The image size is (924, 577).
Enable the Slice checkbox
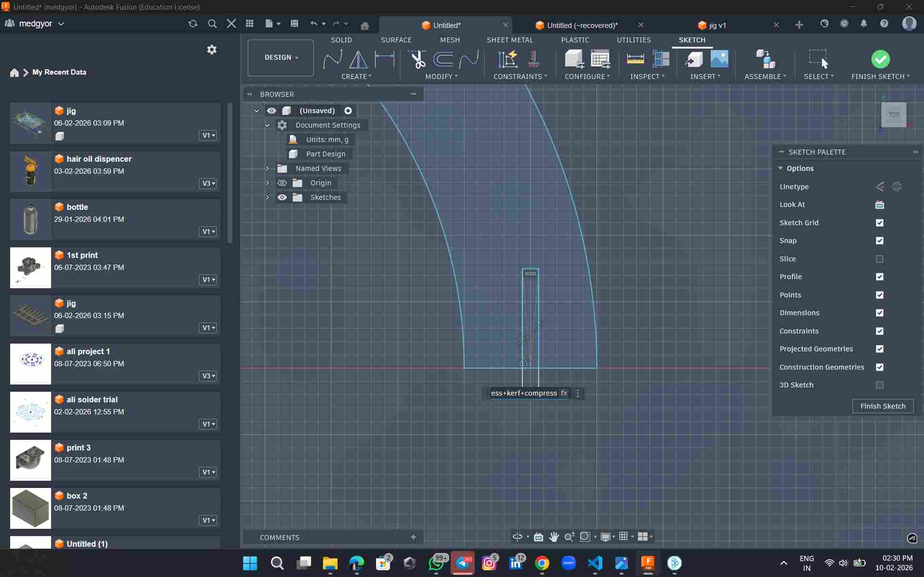(x=879, y=259)
